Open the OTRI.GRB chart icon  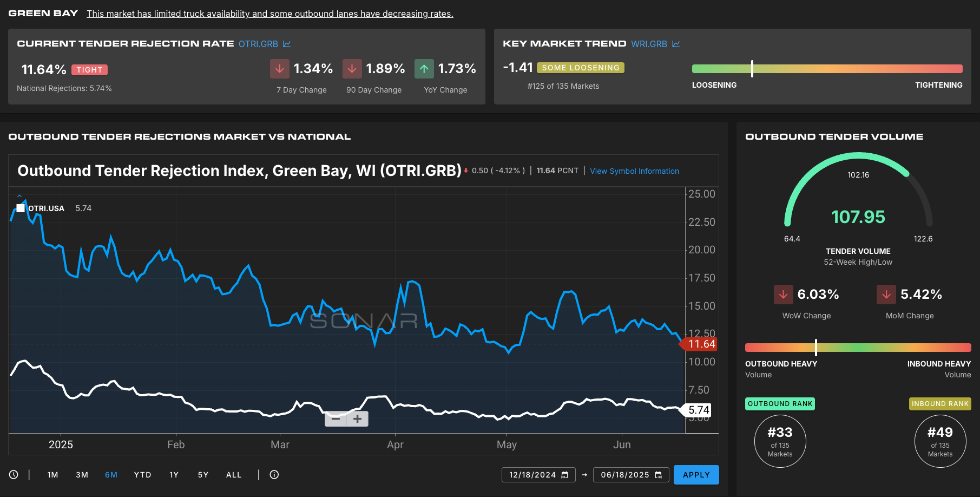click(x=287, y=44)
